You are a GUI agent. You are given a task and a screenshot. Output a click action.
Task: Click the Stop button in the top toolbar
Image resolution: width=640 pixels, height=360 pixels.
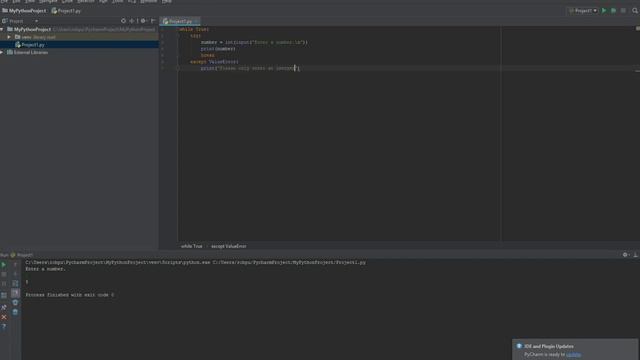tap(623, 11)
